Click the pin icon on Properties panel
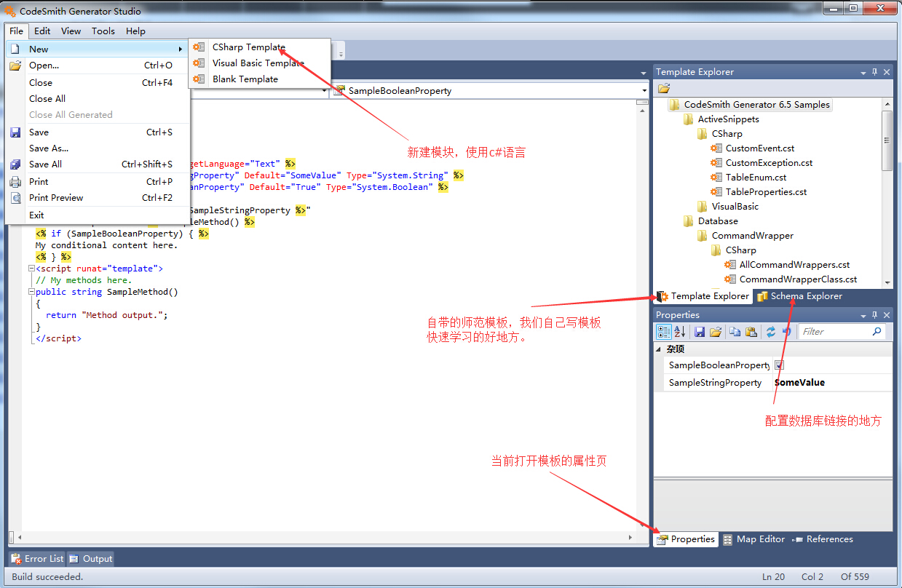The width and height of the screenshot is (902, 588). (x=875, y=315)
